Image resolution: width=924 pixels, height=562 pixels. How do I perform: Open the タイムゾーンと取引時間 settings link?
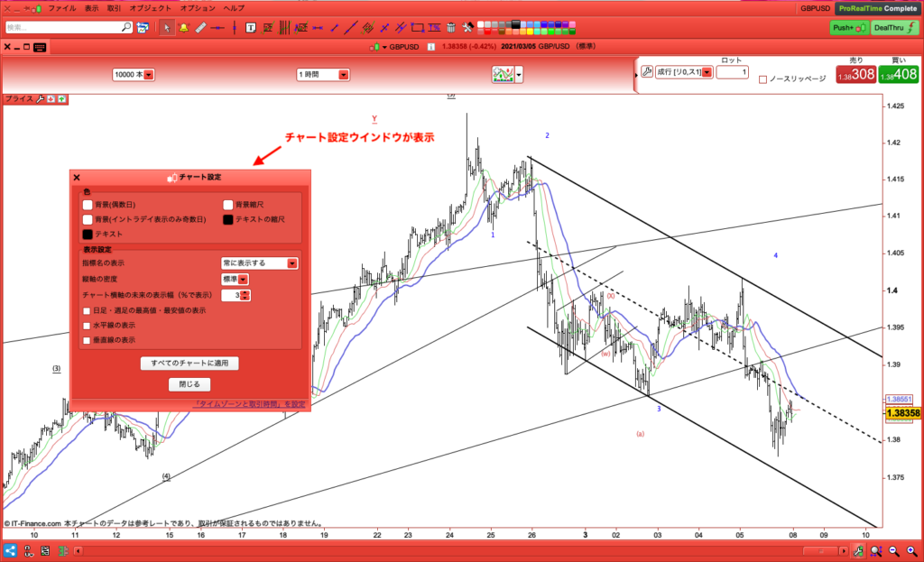pyautogui.click(x=250, y=404)
